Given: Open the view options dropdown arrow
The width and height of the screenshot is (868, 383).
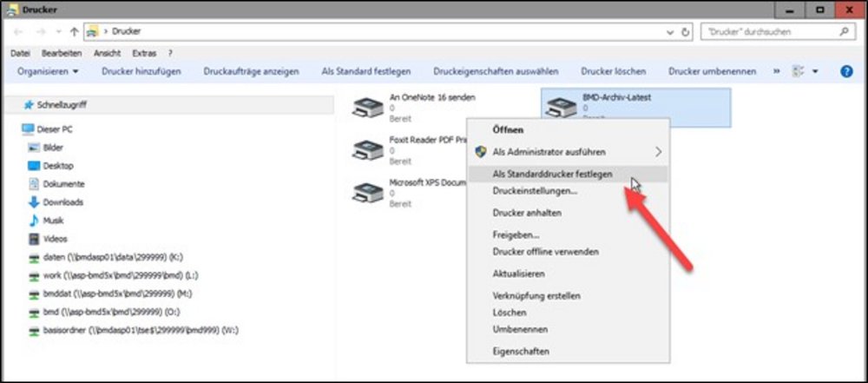Looking at the screenshot, I should pos(815,71).
